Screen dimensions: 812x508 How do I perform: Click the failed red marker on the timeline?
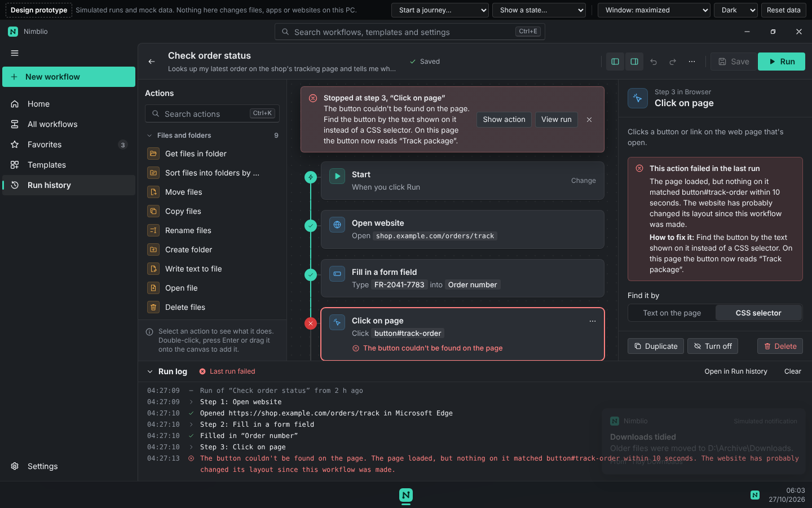311,323
